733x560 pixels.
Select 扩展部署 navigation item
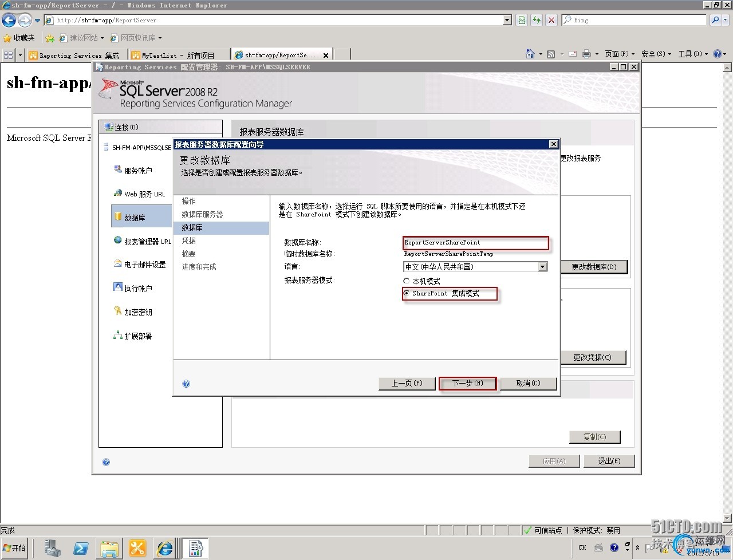138,336
